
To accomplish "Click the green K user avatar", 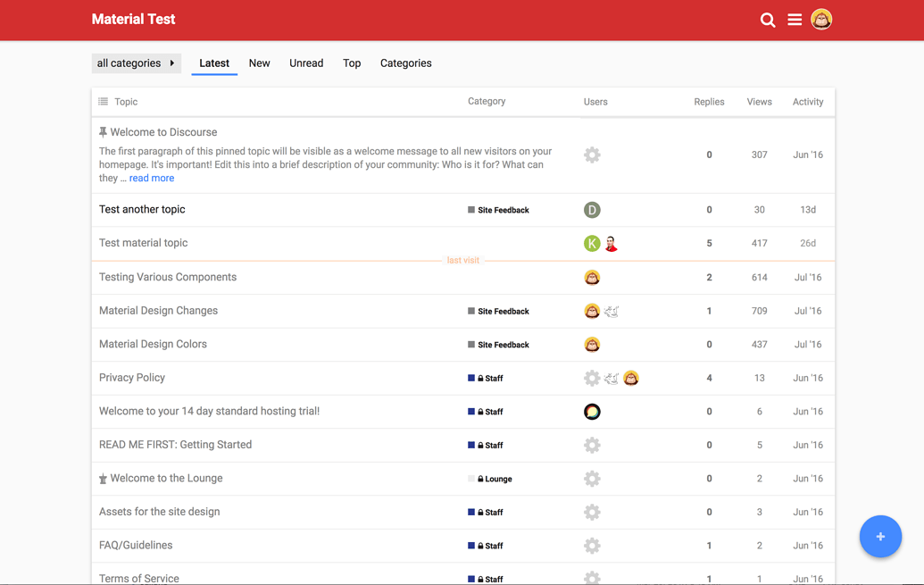I will coord(591,243).
